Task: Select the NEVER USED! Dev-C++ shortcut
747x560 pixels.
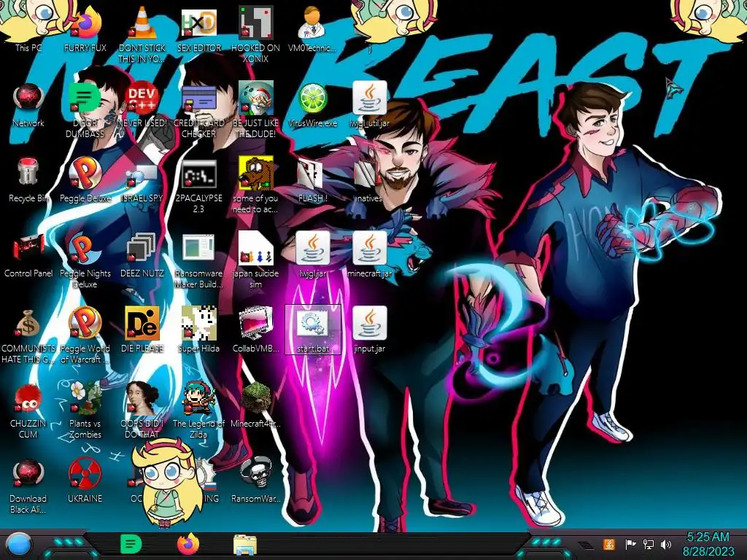Action: (142, 102)
